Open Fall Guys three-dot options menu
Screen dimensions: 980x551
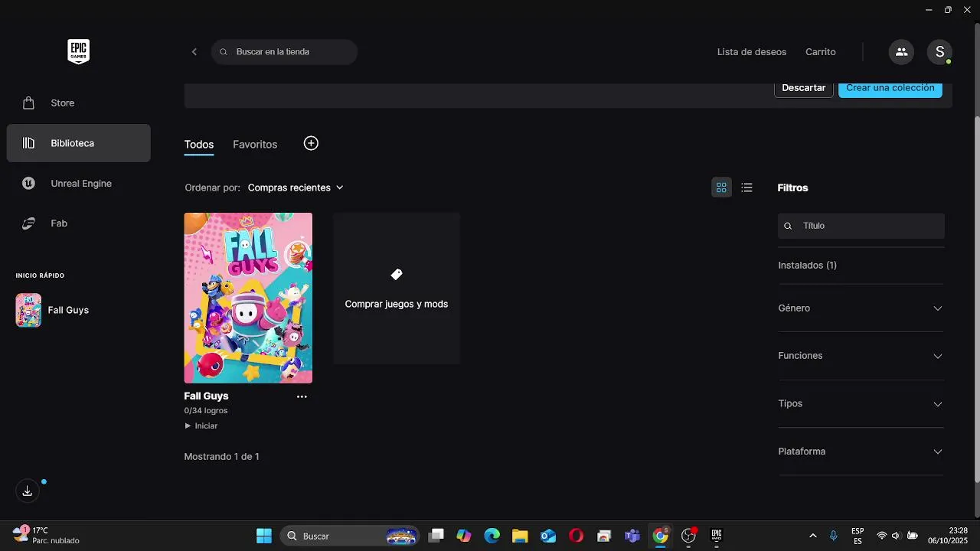click(302, 396)
